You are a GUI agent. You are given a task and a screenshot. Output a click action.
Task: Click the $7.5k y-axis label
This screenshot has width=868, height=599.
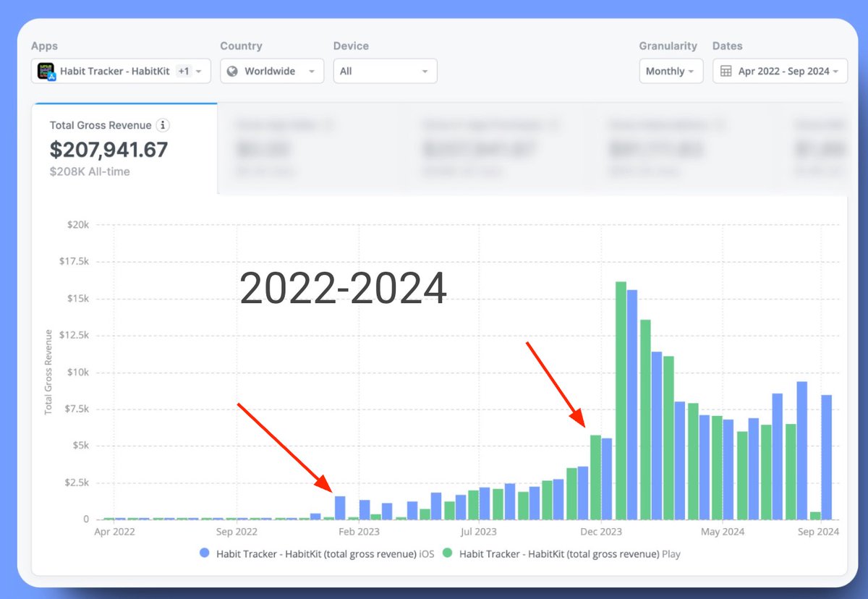tap(75, 409)
